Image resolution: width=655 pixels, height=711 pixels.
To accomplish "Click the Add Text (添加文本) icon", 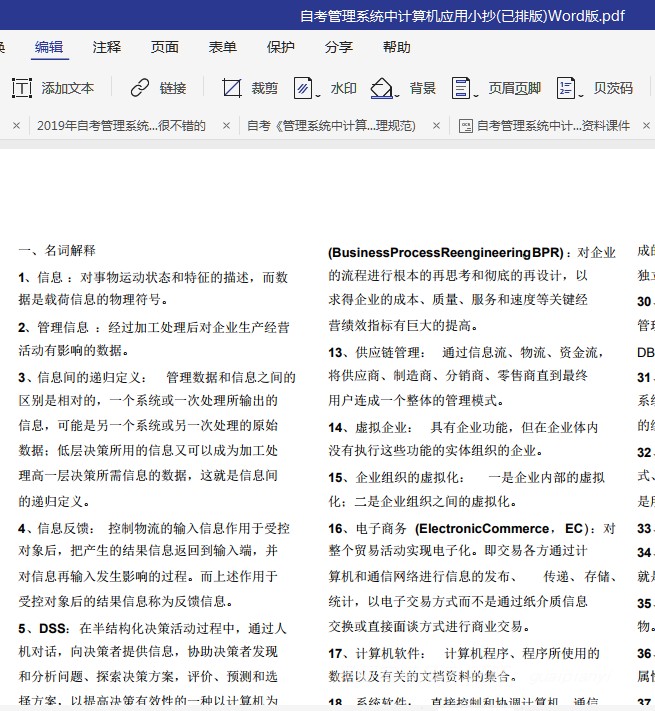I will tap(22, 88).
